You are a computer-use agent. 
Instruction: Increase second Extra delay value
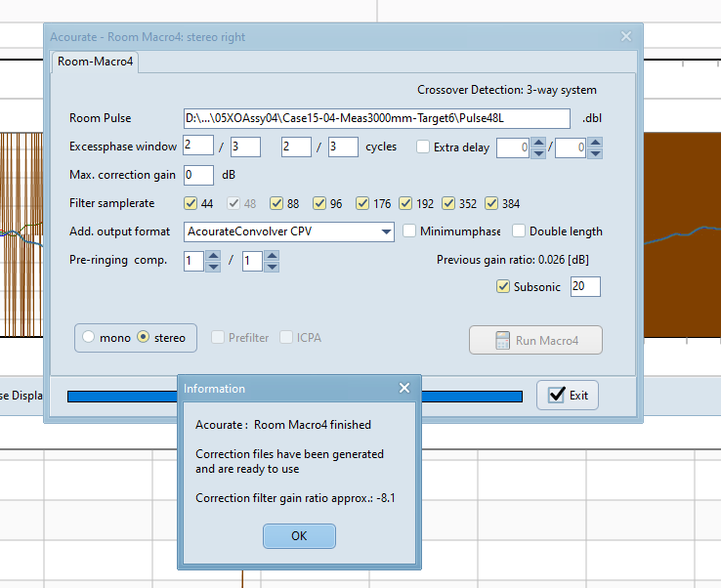(x=595, y=143)
